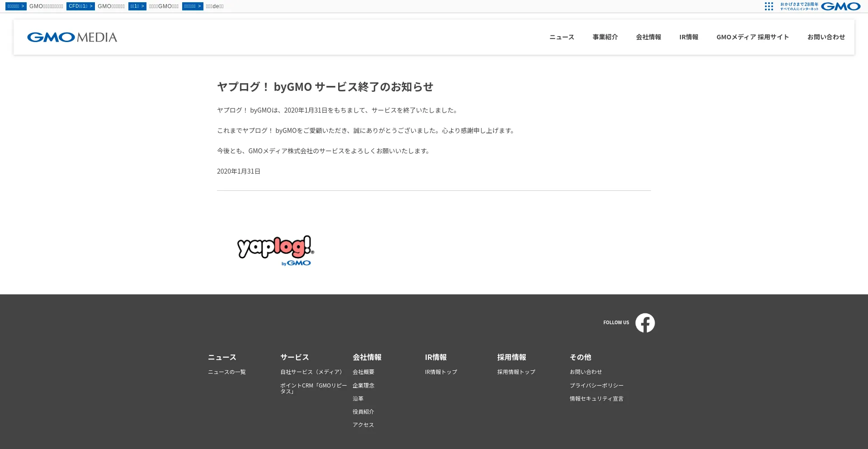Viewport: 868px width, 449px height.
Task: Open the ニュース header menu
Action: pos(562,37)
